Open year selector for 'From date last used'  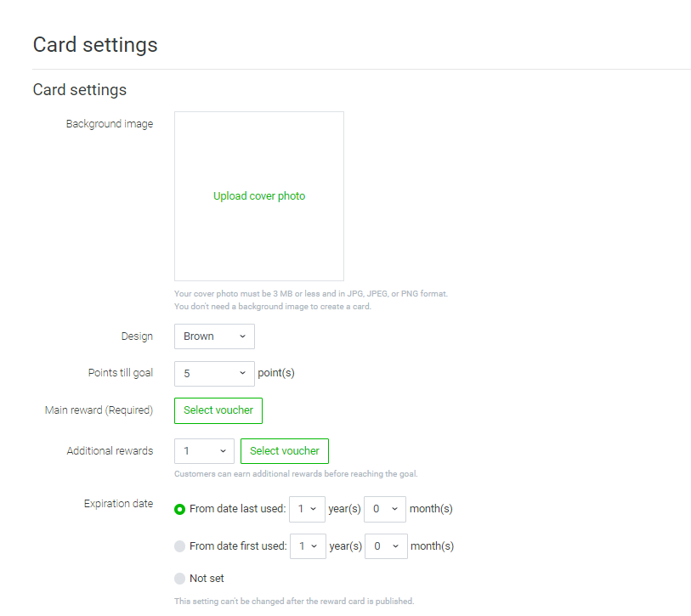[x=307, y=509]
